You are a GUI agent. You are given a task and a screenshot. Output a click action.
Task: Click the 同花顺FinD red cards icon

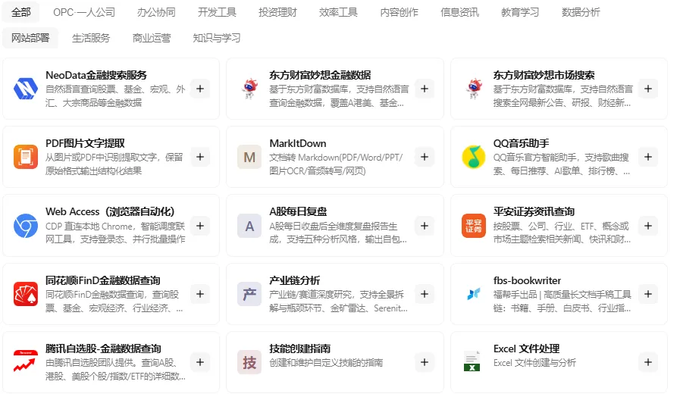[x=26, y=294]
